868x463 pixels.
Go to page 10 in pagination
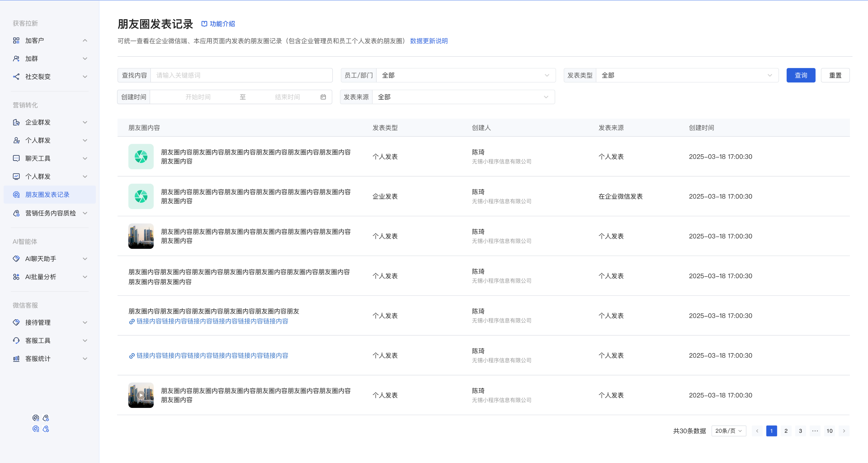coord(830,431)
